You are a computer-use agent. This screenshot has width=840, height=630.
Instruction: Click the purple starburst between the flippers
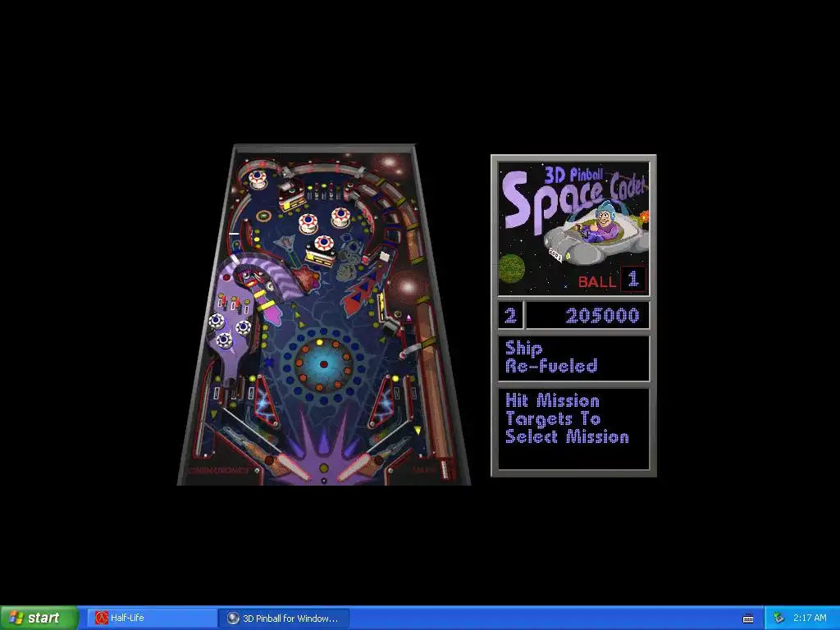point(323,445)
